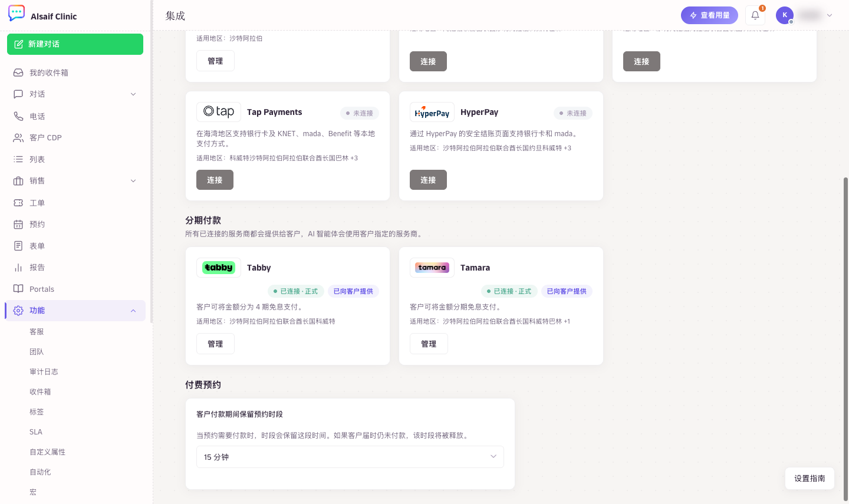Open 自动化 submenu item
849x504 pixels.
pos(40,472)
